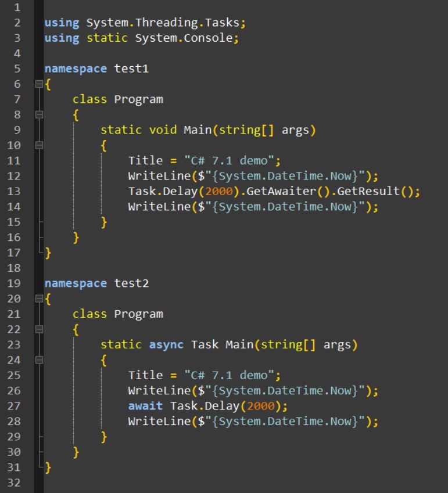Click the closing brace on line 31
448x493 pixels.
48,467
